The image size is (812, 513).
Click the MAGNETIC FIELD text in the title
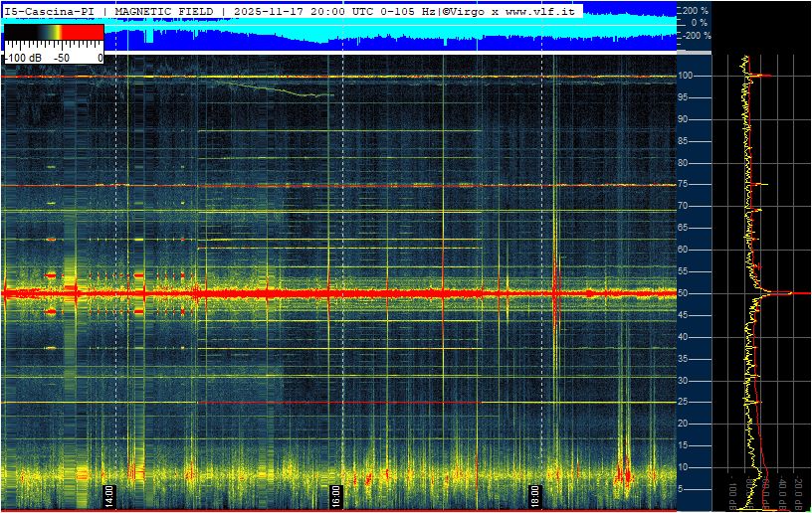click(163, 11)
